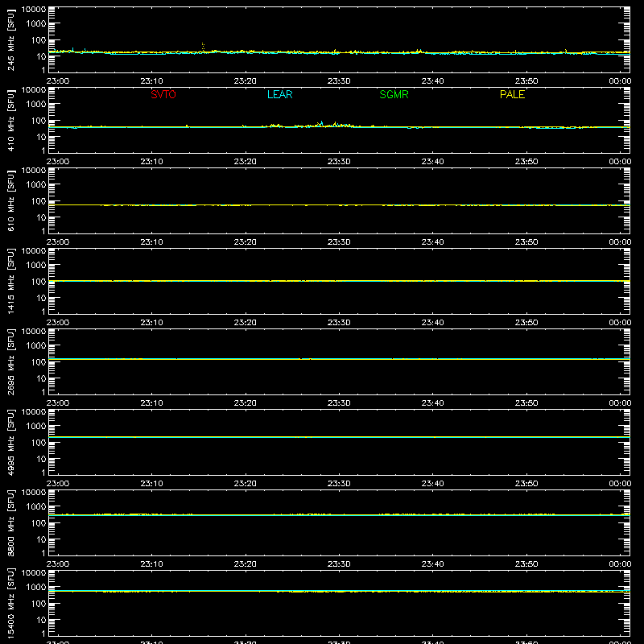
Task: Click 23:50 label under the 610 MHz plot
Action: [526, 242]
